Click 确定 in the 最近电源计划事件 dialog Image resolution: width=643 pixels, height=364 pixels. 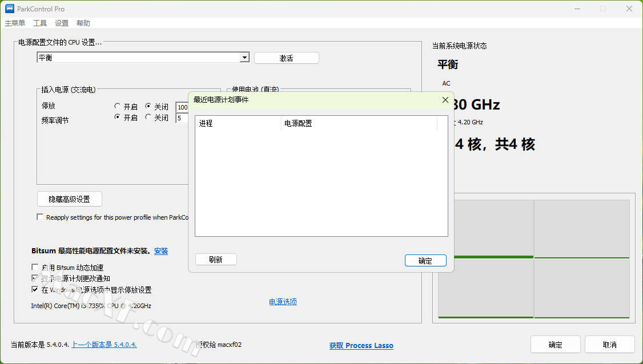pos(425,261)
